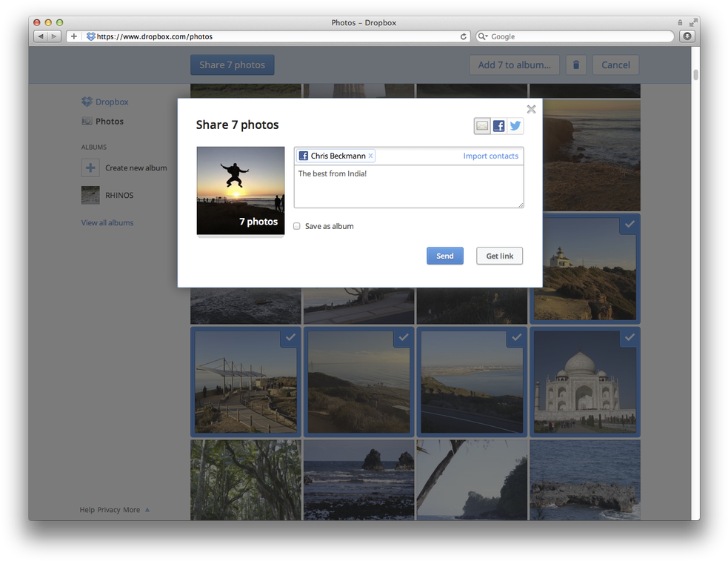
Task: Toggle the Save as album checkbox
Action: (297, 226)
